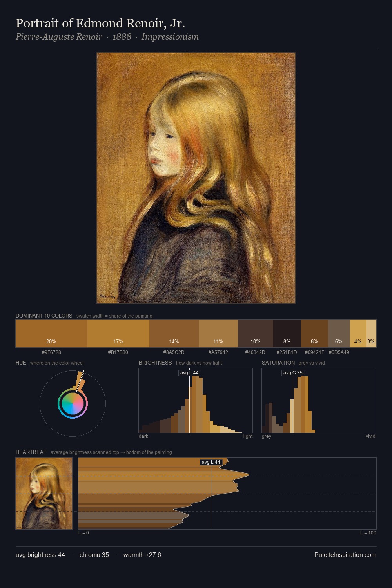Click the 'grey' axis label
The height and width of the screenshot is (588, 392).
tap(267, 436)
